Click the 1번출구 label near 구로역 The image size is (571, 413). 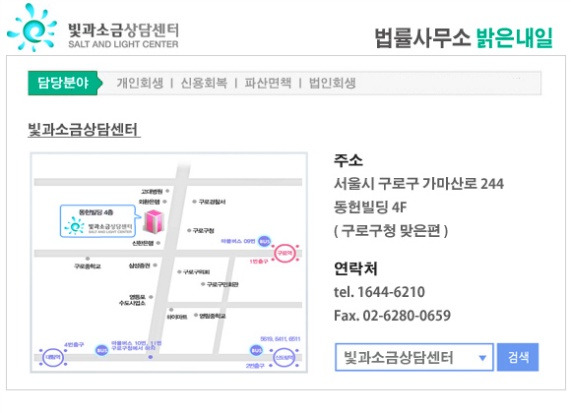click(259, 261)
